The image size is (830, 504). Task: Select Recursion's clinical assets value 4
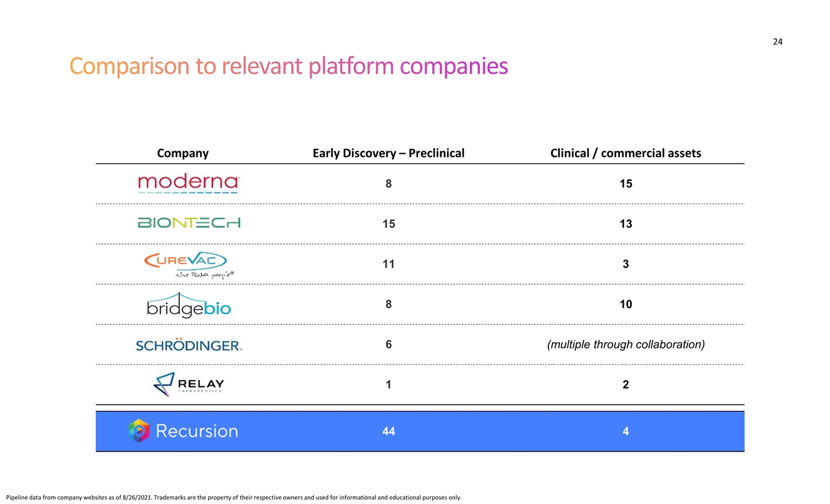[626, 432]
